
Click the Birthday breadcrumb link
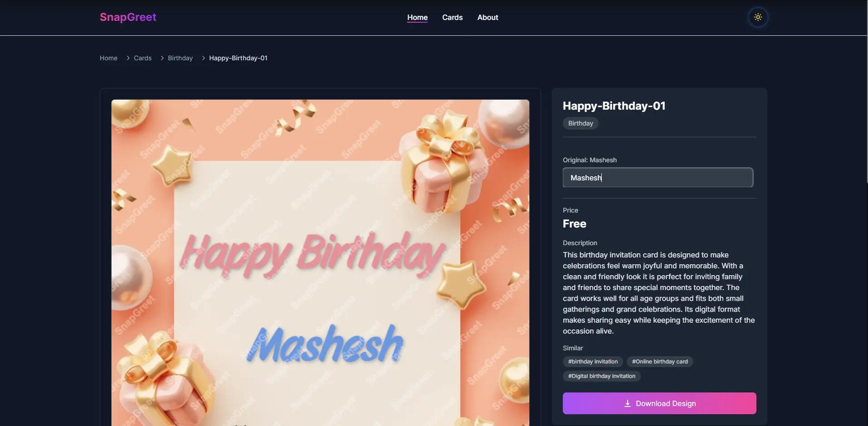click(180, 58)
